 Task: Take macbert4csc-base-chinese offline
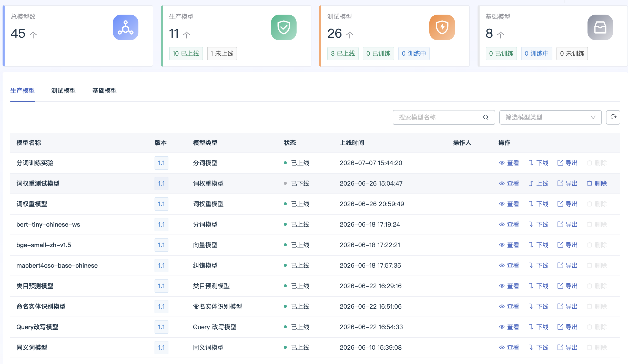pos(539,266)
